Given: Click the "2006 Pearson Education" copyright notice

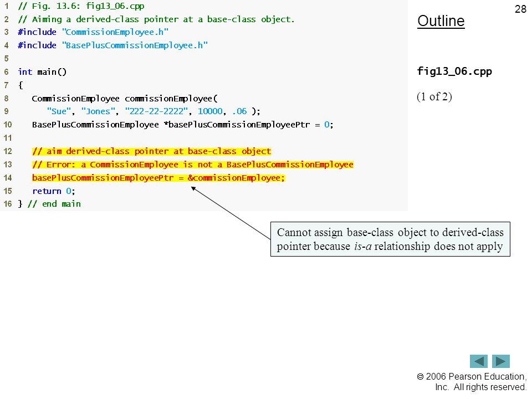Looking at the screenshot, I should point(472,382).
